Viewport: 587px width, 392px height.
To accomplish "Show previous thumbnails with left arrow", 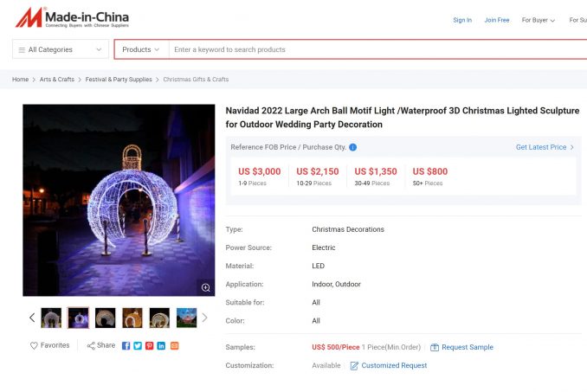I will 32,318.
